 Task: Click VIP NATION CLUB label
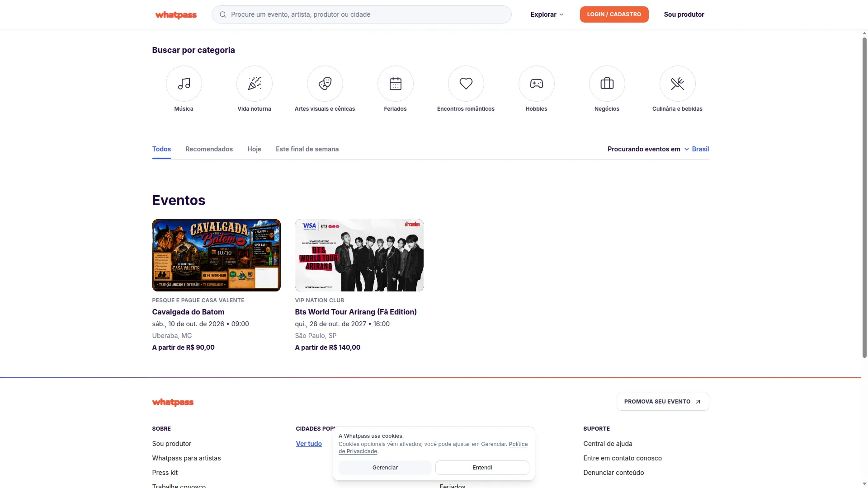point(319,300)
